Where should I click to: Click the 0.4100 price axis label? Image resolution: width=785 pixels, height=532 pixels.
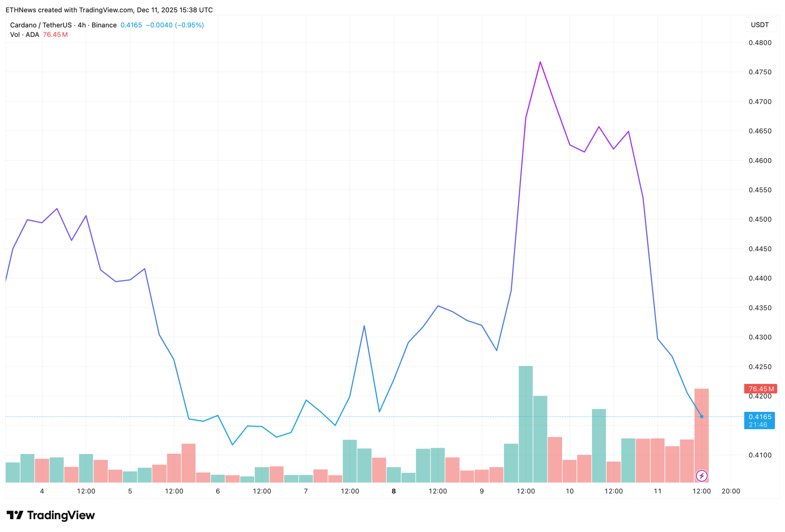pyautogui.click(x=760, y=455)
